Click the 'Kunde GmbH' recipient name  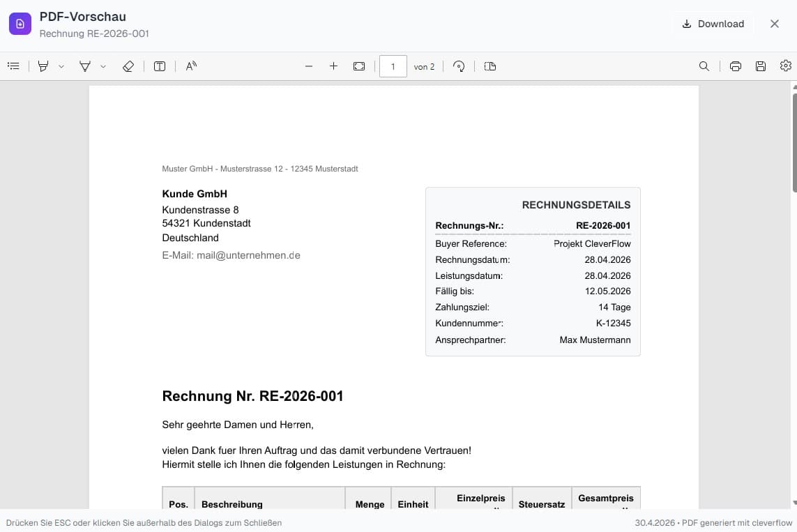point(195,194)
